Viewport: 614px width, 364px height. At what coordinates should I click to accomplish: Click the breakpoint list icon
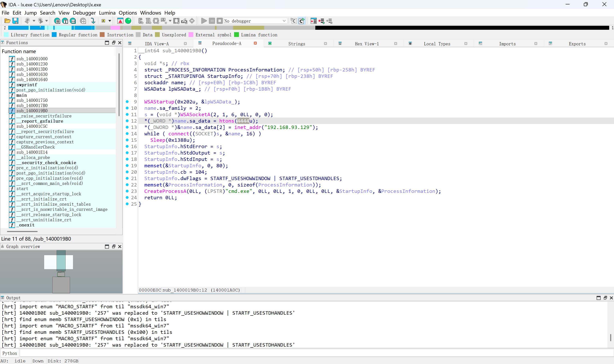coord(314,21)
